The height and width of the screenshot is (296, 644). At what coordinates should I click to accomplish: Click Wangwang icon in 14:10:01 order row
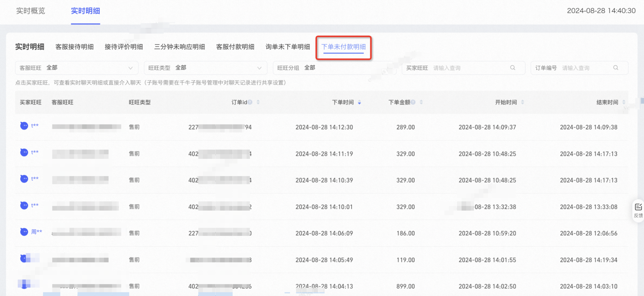pyautogui.click(x=24, y=205)
